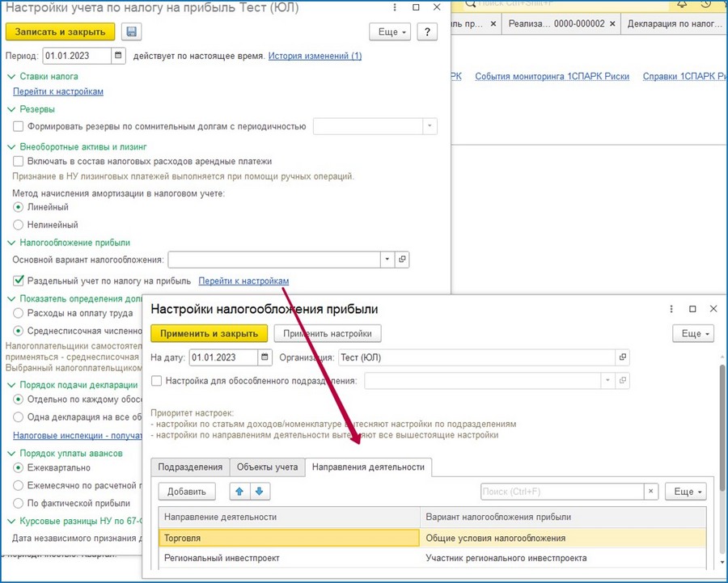Open История изменений (1) link
The image size is (728, 583).
[x=315, y=56]
